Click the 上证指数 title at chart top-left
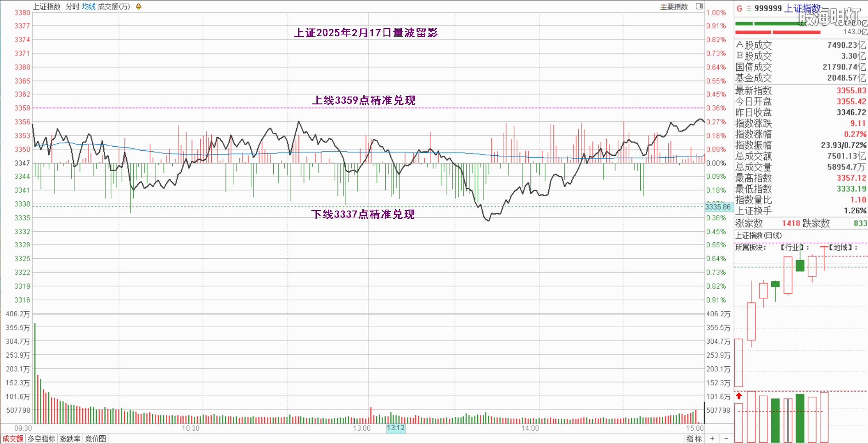Screen dimensions: 868x444 [x=47, y=6]
